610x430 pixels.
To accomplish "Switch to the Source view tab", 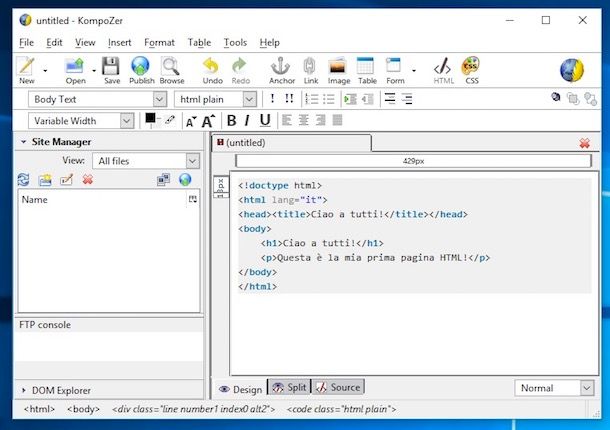I will [338, 387].
